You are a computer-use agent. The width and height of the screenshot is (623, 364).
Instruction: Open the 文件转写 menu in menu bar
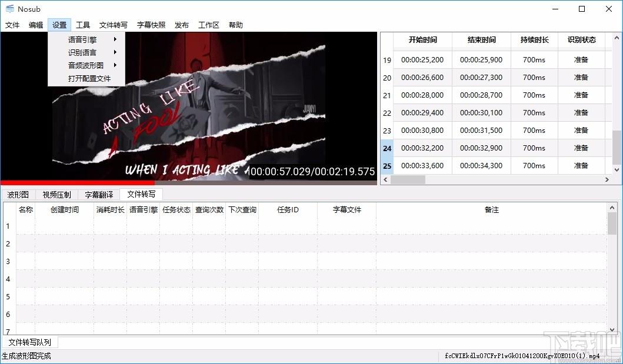(113, 25)
